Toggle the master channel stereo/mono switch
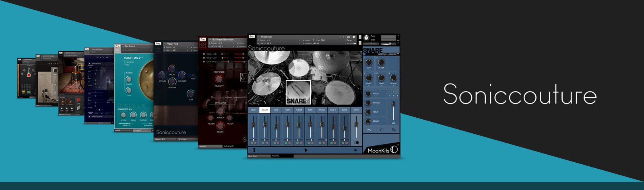644x190 pixels. [x=356, y=143]
